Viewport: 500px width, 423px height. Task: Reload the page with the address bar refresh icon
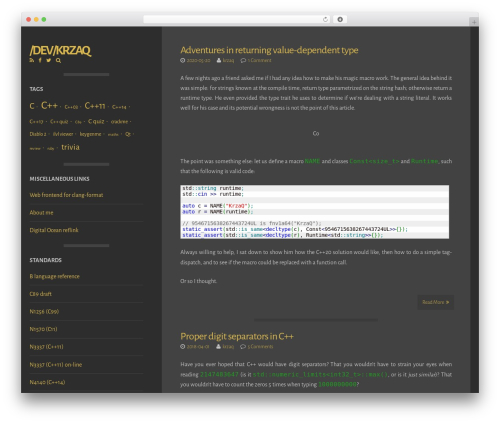(325, 19)
